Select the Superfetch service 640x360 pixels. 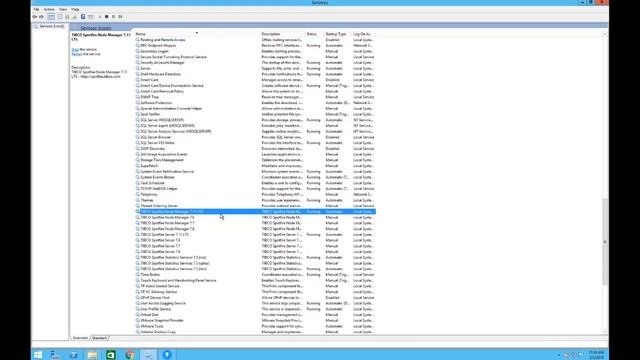pyautogui.click(x=149, y=166)
